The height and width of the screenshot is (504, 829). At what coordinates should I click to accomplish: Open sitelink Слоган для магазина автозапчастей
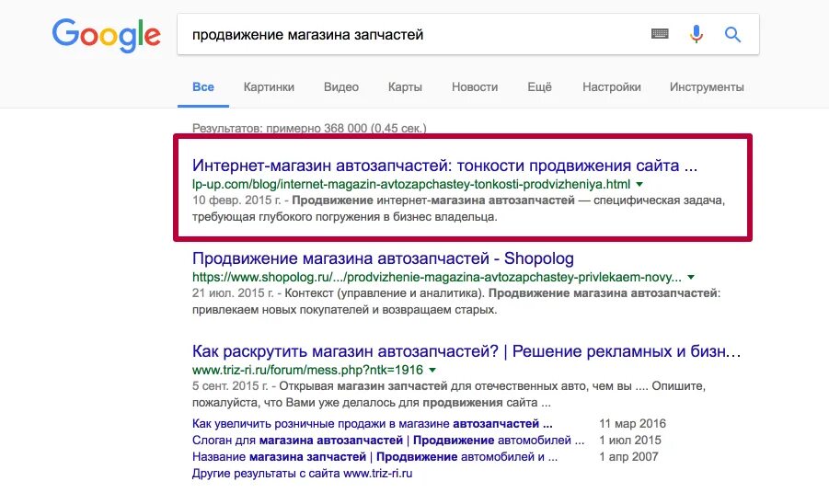pos(388,440)
